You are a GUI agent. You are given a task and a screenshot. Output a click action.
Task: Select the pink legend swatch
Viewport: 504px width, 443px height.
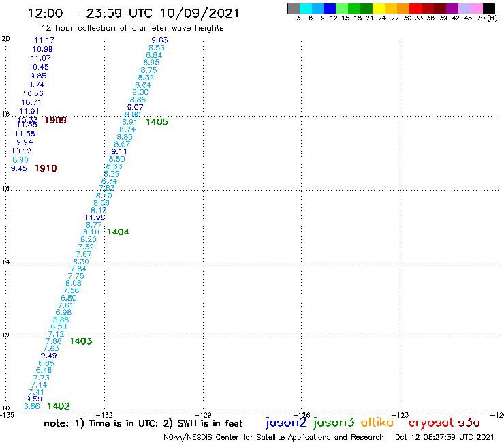[476, 8]
